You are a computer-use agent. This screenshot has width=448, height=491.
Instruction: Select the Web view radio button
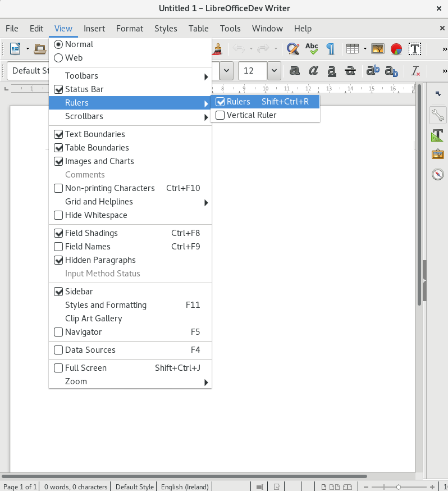[x=58, y=58]
